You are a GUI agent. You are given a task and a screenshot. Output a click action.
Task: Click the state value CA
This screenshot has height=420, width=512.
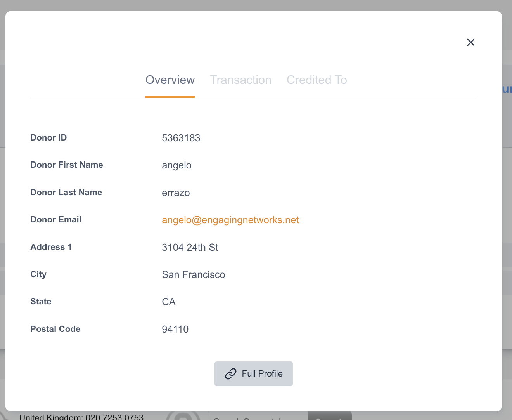[x=169, y=302]
